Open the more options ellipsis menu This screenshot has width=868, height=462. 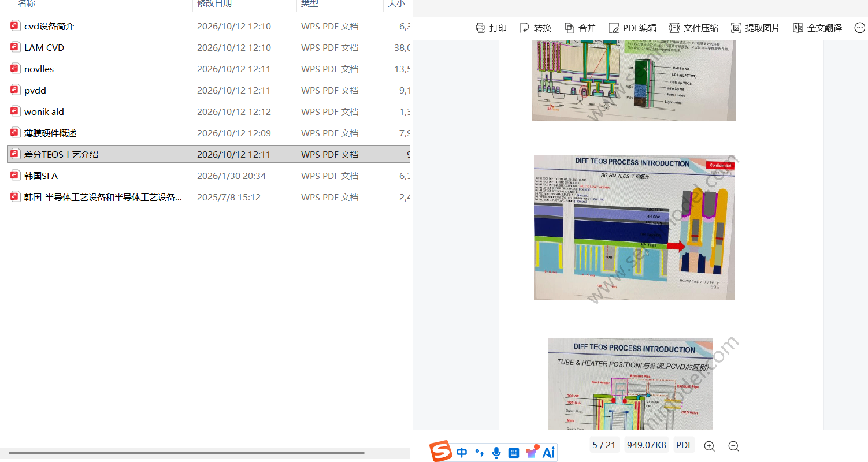point(859,28)
